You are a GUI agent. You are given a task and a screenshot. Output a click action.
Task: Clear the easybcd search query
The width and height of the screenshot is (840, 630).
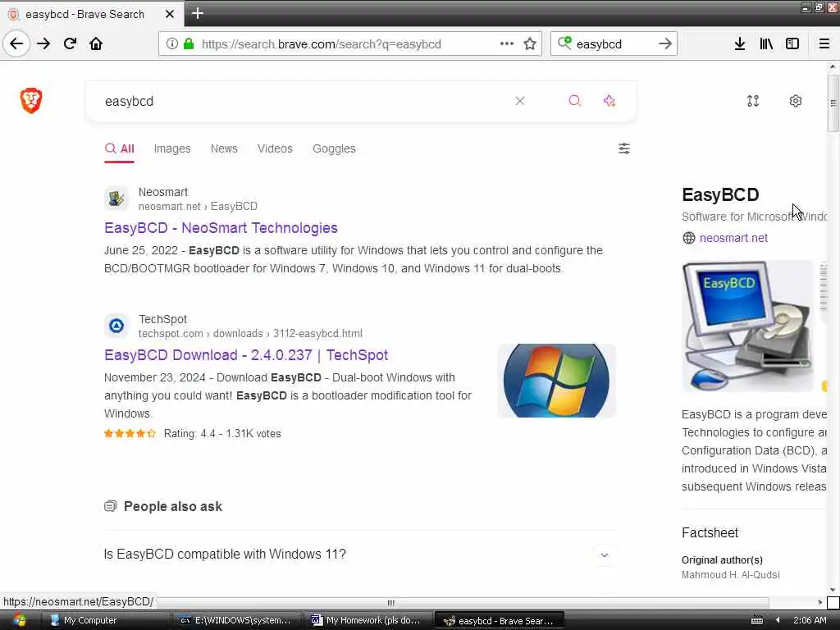click(x=519, y=101)
